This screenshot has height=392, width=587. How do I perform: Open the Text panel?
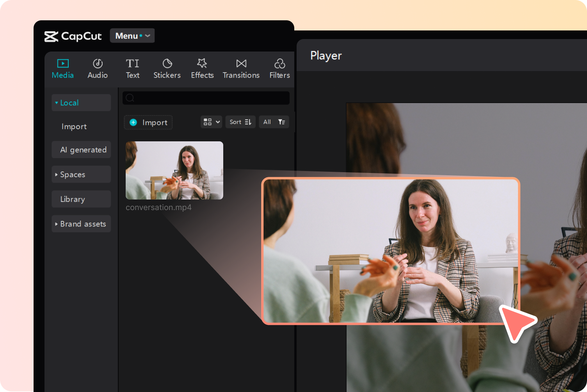(132, 68)
